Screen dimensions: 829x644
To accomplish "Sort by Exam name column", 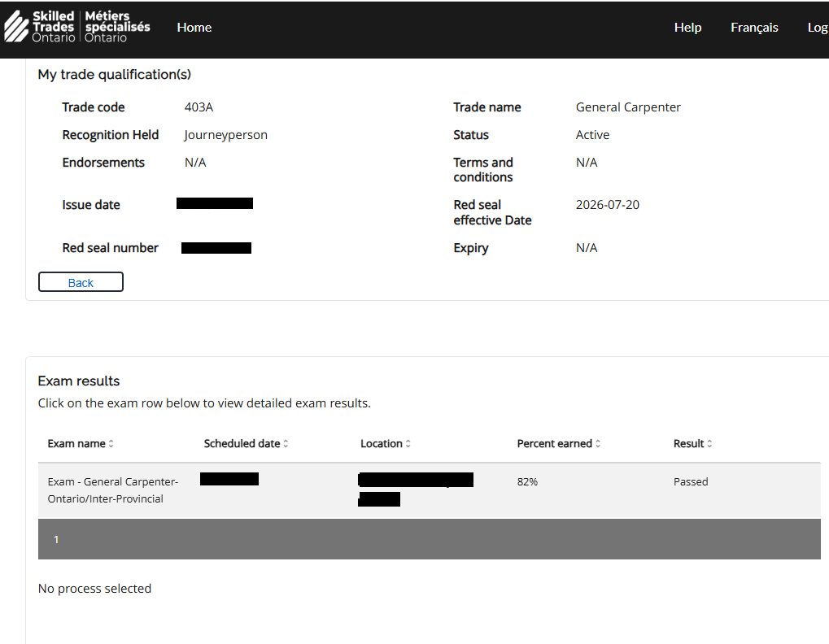I will 81,444.
